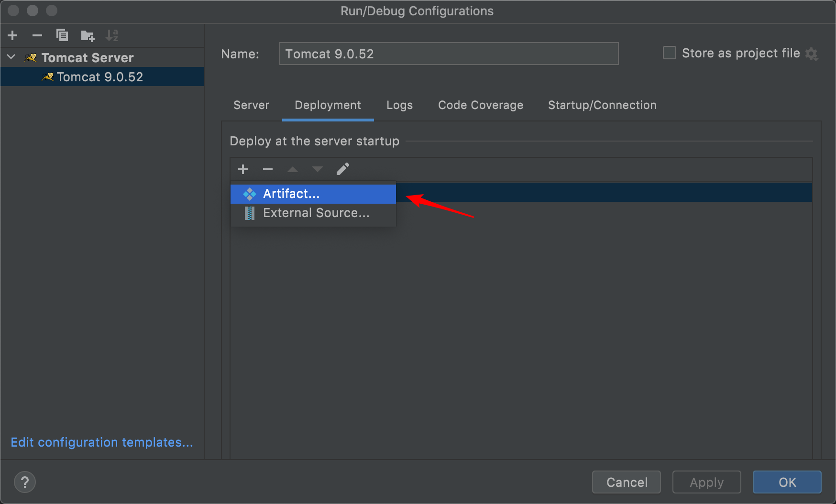This screenshot has height=504, width=836.
Task: Create a new configuration folder
Action: (88, 35)
